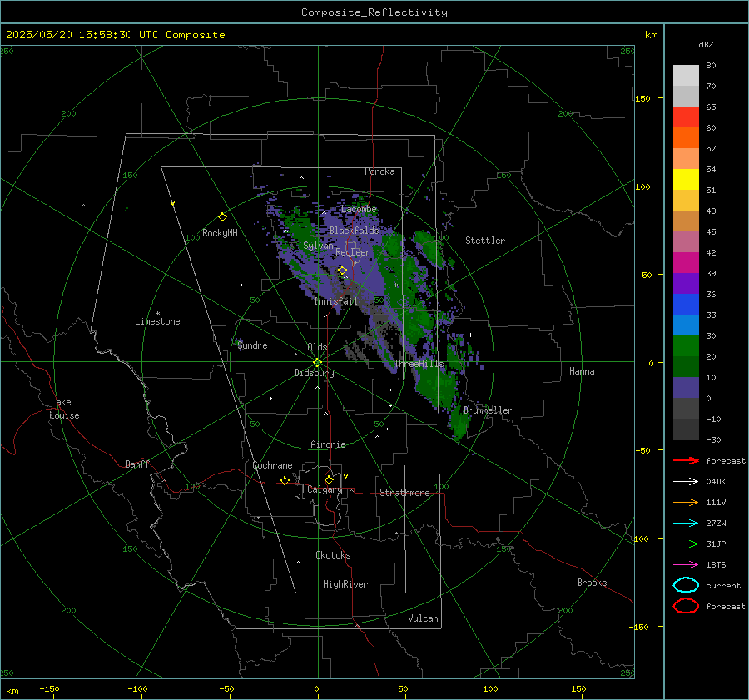Click the Banff town label
The height and width of the screenshot is (700, 749).
[137, 464]
